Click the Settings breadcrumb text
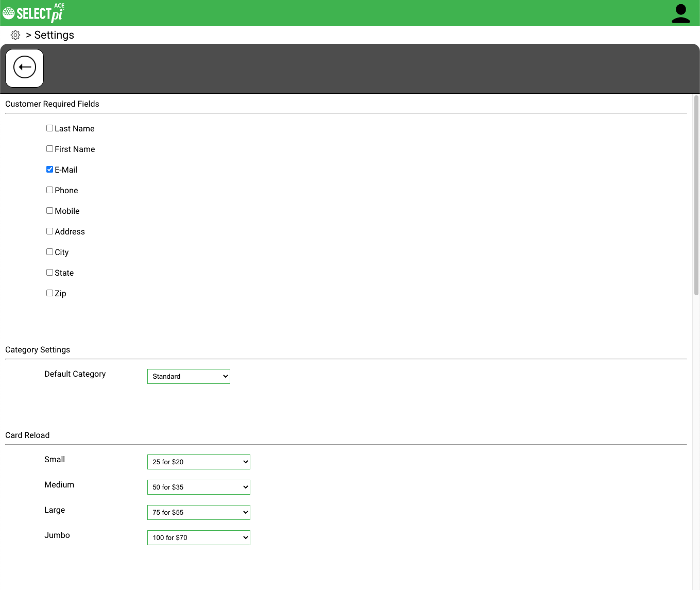 54,35
